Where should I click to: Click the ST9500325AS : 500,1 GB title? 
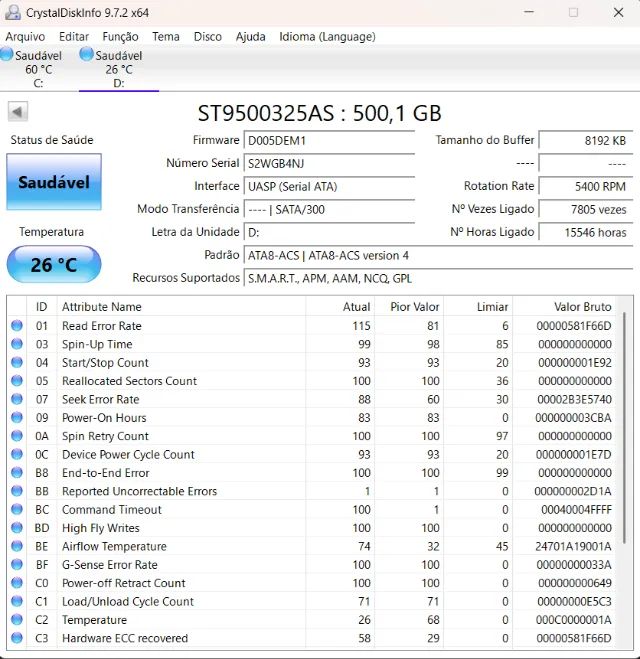[320, 113]
